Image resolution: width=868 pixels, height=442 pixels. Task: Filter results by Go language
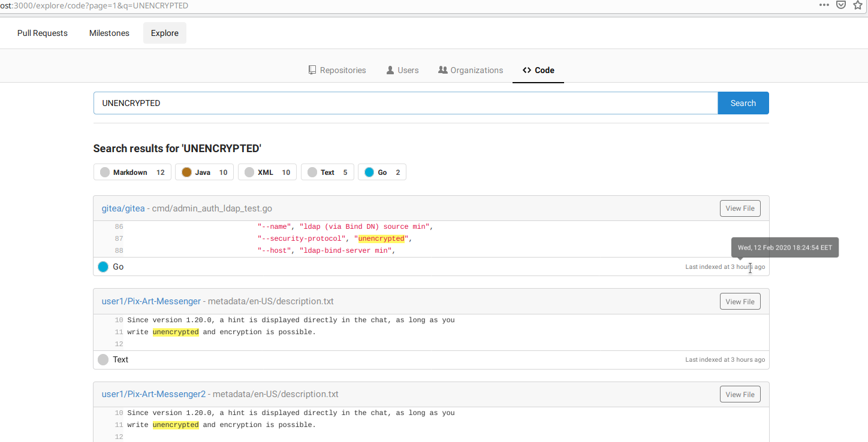[382, 172]
